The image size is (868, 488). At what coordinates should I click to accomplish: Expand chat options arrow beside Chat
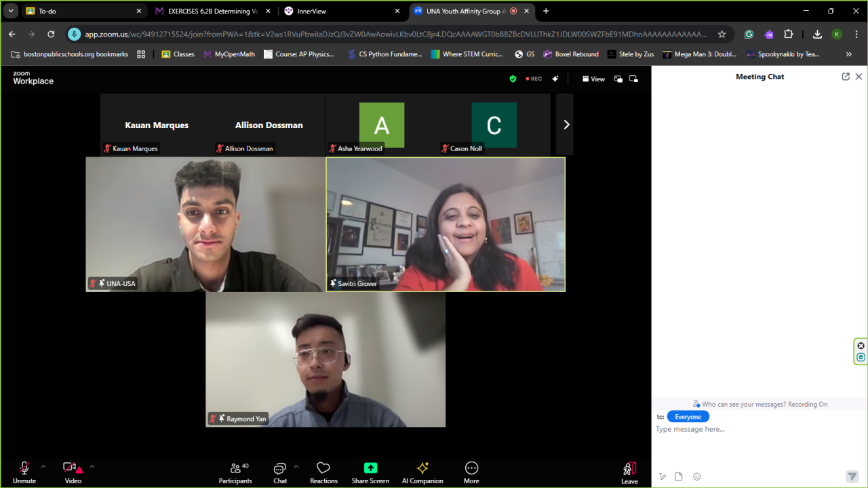[296, 466]
